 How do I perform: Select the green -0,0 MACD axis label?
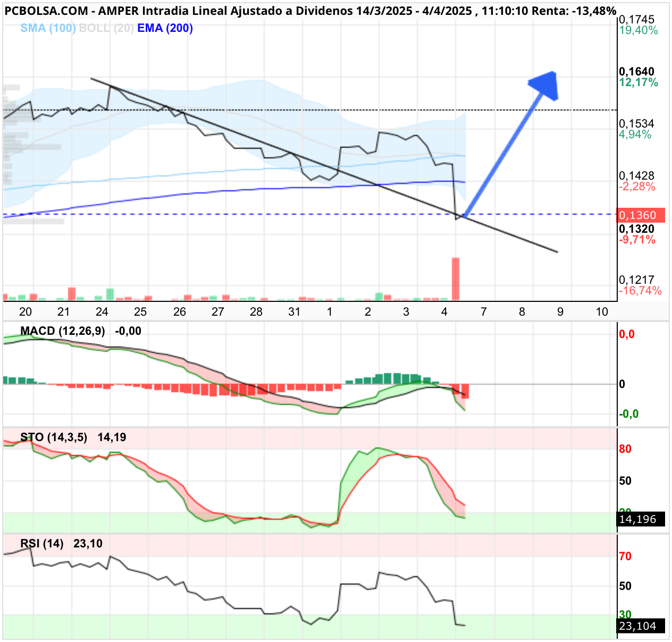click(629, 414)
